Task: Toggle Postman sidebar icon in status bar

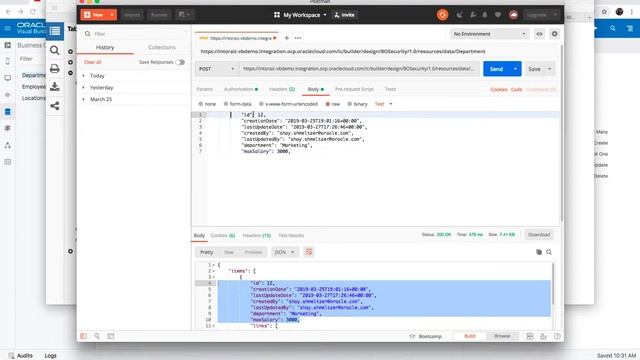Action: [84, 336]
